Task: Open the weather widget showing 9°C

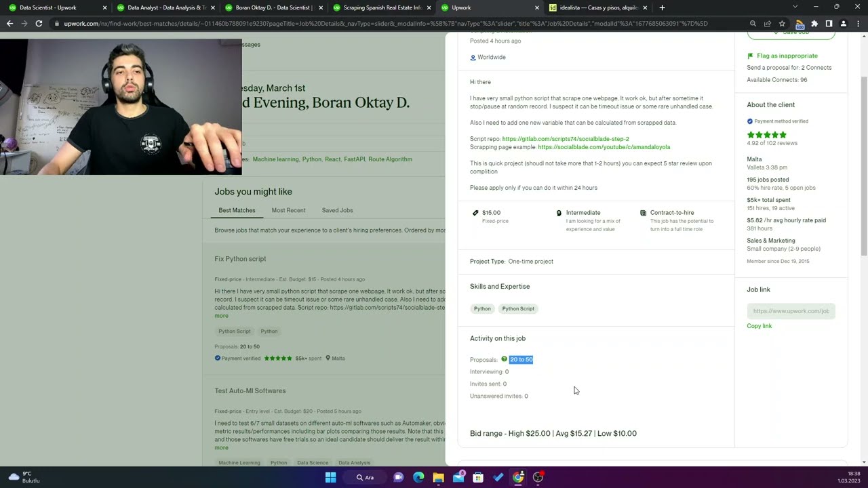Action: click(24, 477)
